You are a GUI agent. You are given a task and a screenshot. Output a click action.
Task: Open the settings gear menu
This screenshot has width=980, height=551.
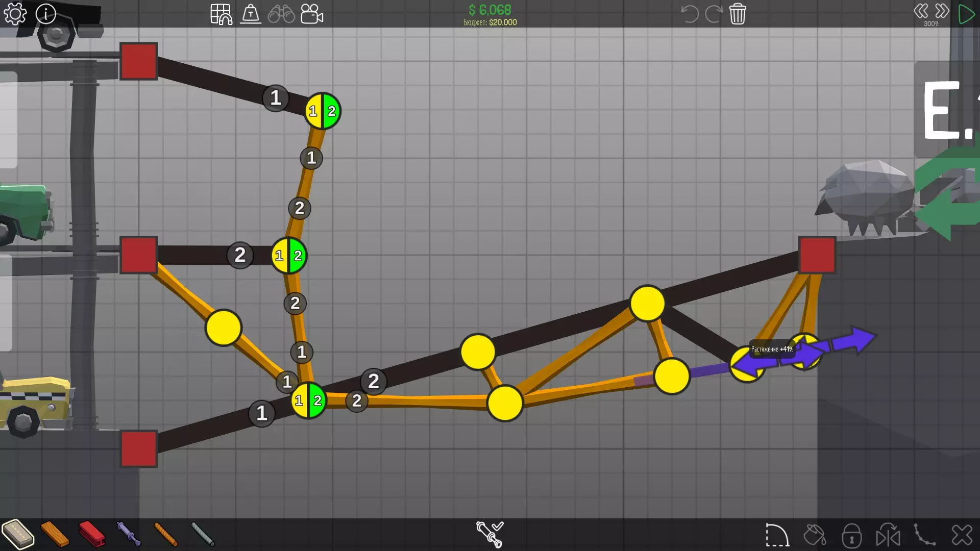15,14
